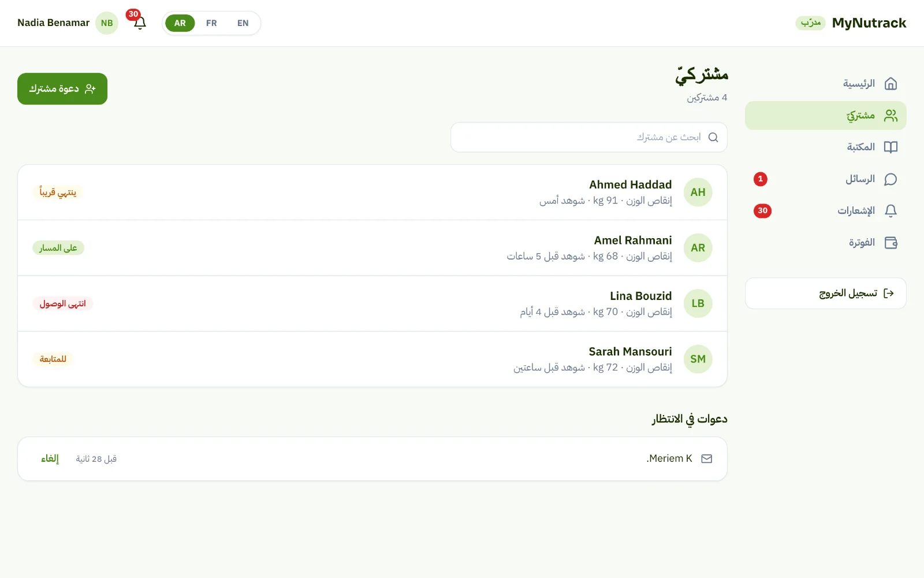This screenshot has height=578, width=924.
Task: Open Lina Bouzid subscriber row
Action: 372,303
